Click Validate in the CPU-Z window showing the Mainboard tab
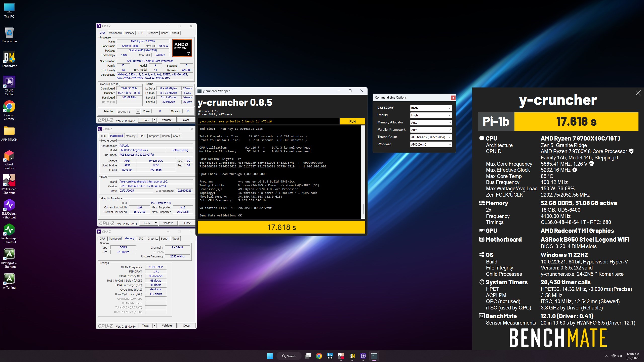644x362 pixels. click(x=168, y=223)
